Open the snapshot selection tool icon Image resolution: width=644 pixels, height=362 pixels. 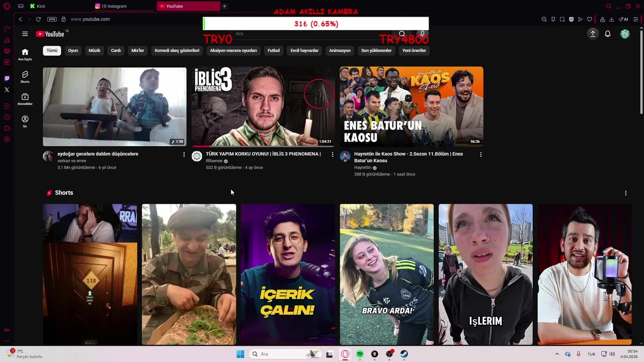[x=562, y=19]
